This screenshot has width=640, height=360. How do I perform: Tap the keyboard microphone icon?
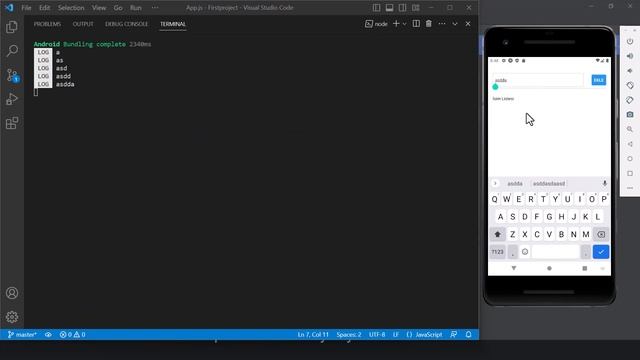[604, 183]
